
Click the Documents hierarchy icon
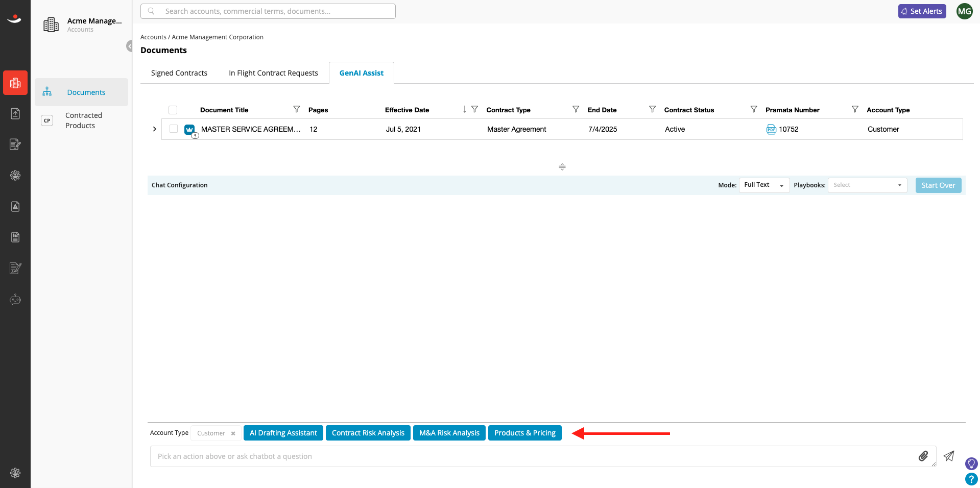47,92
